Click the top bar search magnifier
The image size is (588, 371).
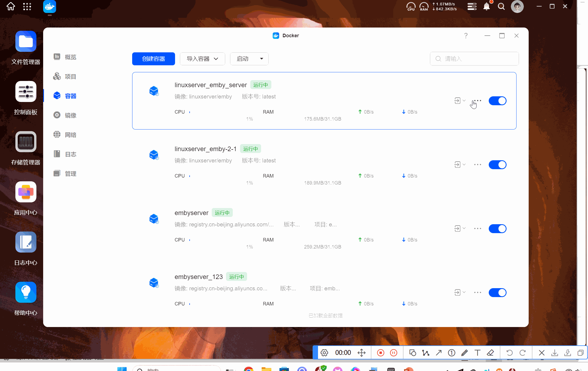point(501,6)
